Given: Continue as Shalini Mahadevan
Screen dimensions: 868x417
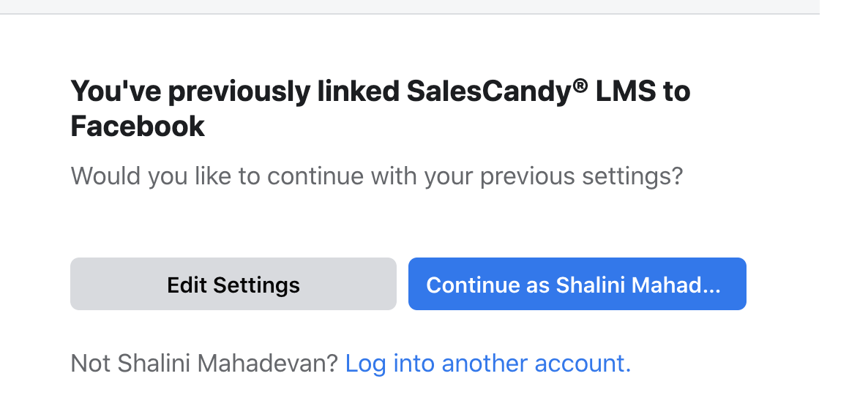Looking at the screenshot, I should [577, 284].
